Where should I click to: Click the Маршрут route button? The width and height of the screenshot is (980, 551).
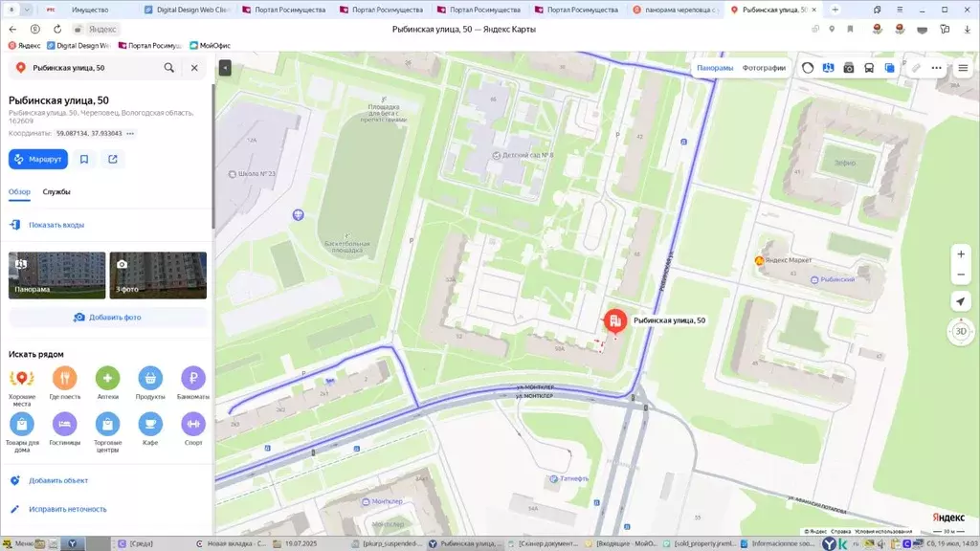38,160
